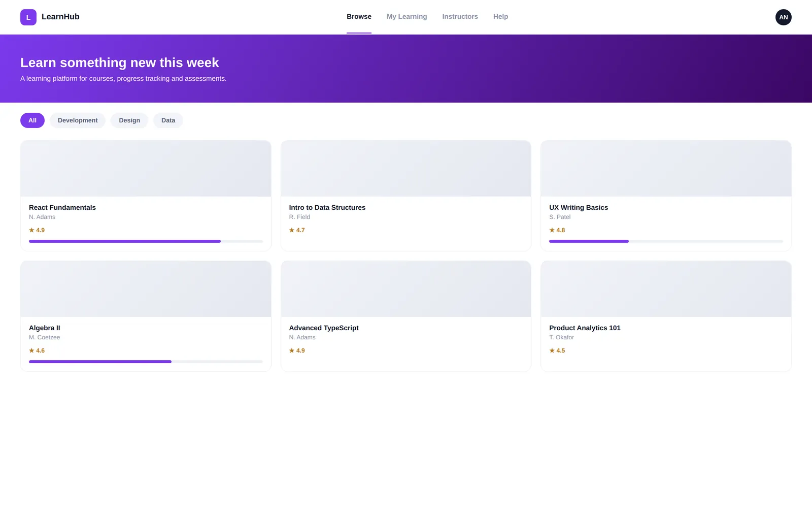Open the AN user avatar

point(783,17)
